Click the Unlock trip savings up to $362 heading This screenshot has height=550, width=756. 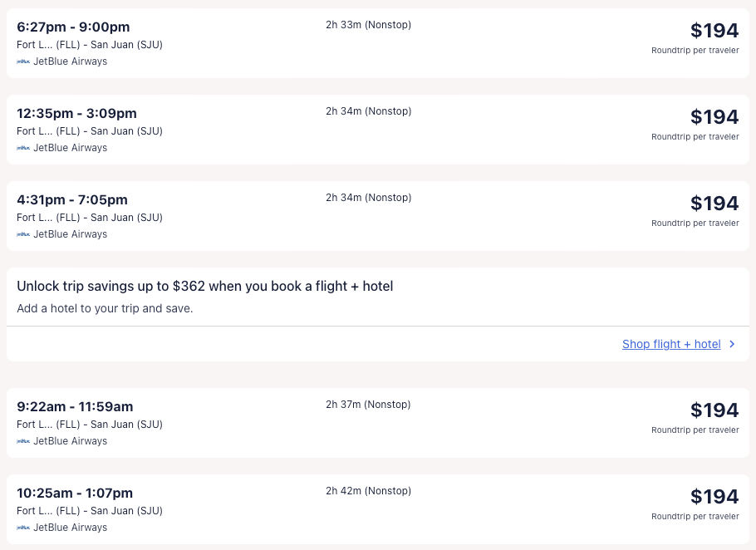[x=204, y=287]
